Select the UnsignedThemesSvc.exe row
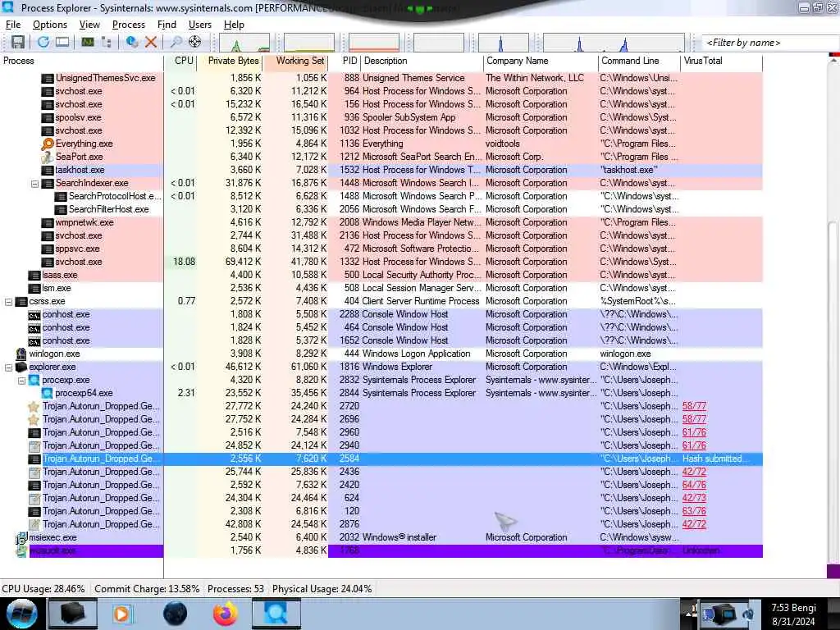The width and height of the screenshot is (840, 630). coord(381,78)
